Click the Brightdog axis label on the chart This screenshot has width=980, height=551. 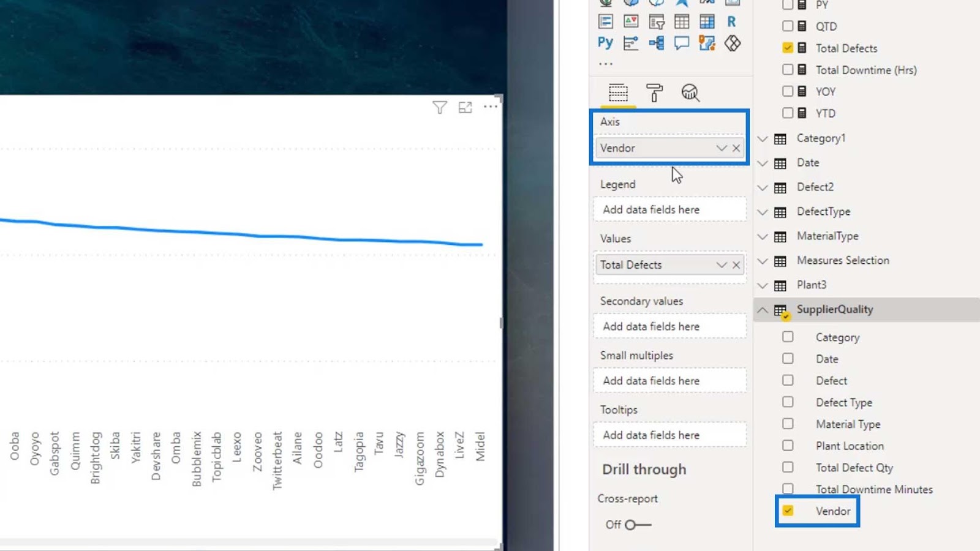(x=95, y=458)
